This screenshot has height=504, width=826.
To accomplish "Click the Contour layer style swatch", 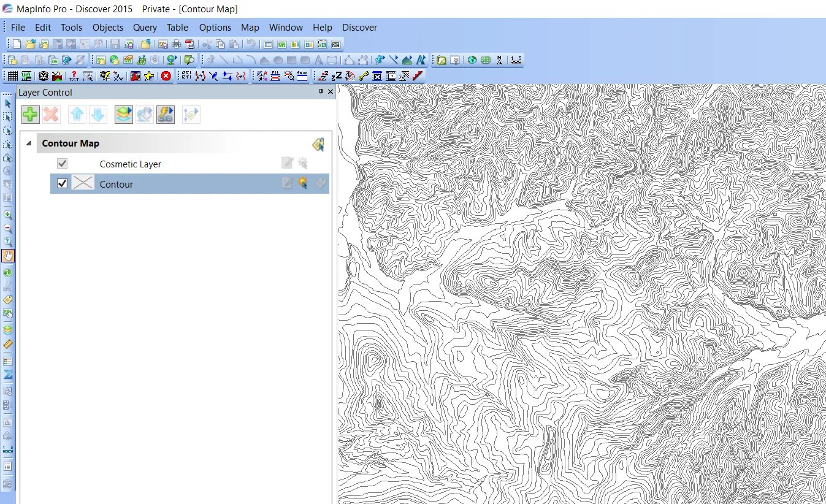I will coord(83,183).
